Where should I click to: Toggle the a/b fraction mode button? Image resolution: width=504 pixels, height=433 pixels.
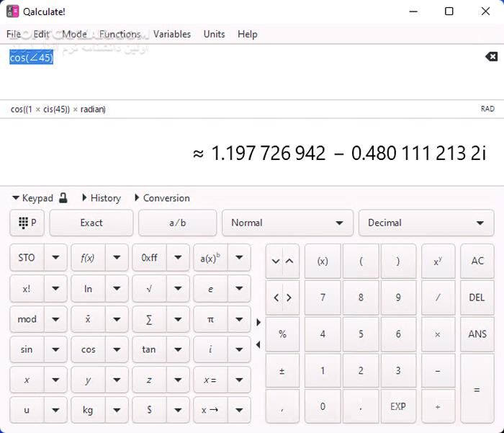(177, 223)
